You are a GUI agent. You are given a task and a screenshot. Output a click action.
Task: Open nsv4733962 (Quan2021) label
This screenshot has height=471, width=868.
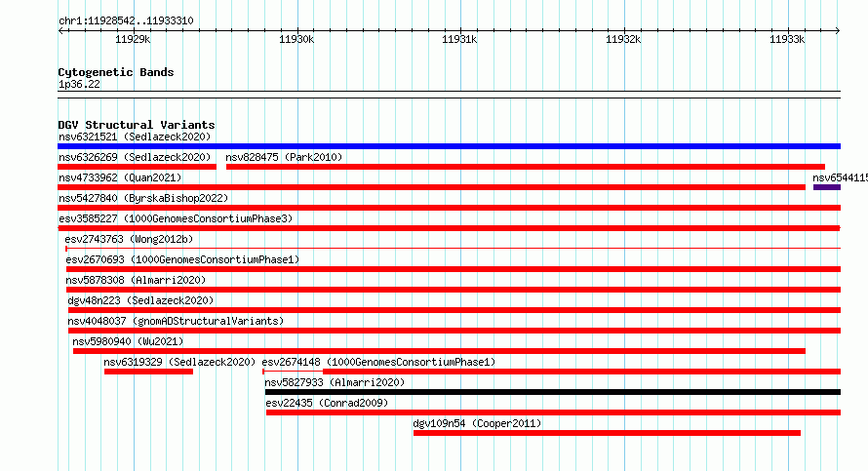click(120, 177)
